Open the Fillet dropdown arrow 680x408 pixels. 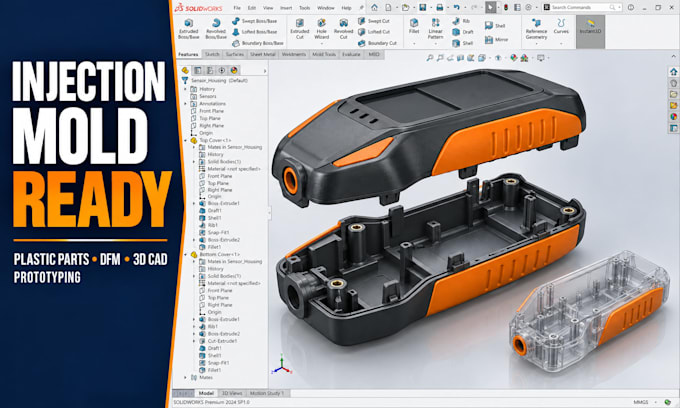click(x=414, y=43)
